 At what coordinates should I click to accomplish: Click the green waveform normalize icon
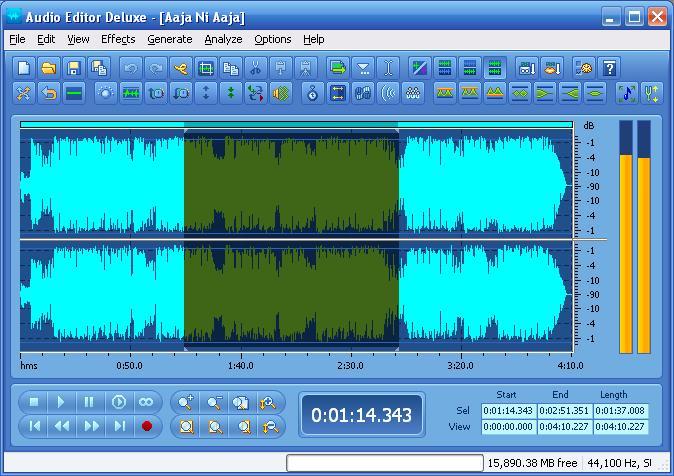pos(131,93)
